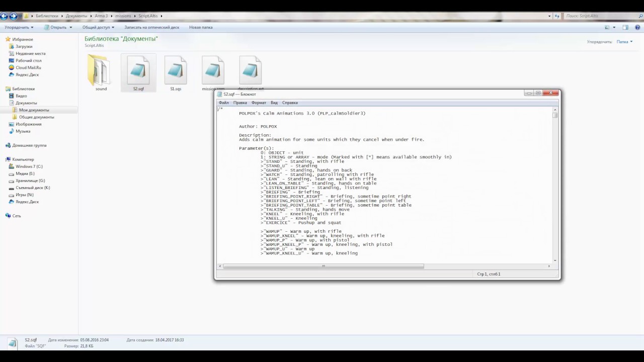The width and height of the screenshot is (644, 362).
Task: Open Медиа (E:) drive
Action: (25, 173)
